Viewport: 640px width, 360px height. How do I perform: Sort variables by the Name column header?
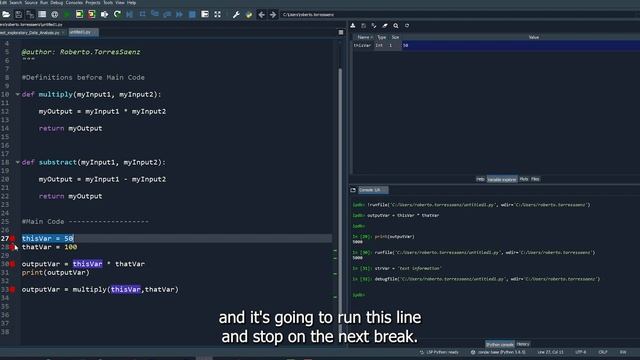(363, 37)
